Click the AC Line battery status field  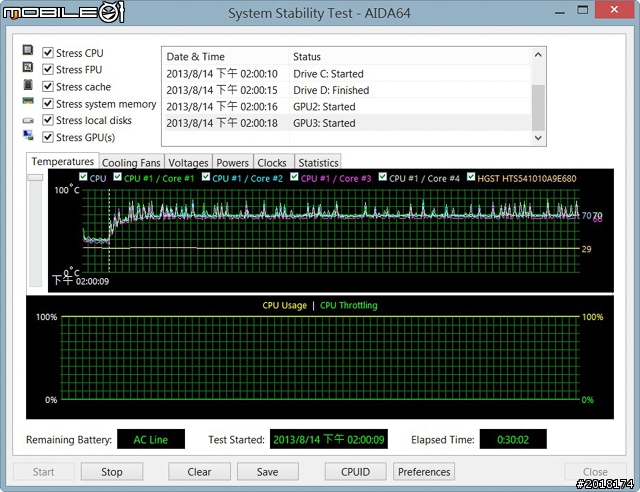pyautogui.click(x=151, y=439)
